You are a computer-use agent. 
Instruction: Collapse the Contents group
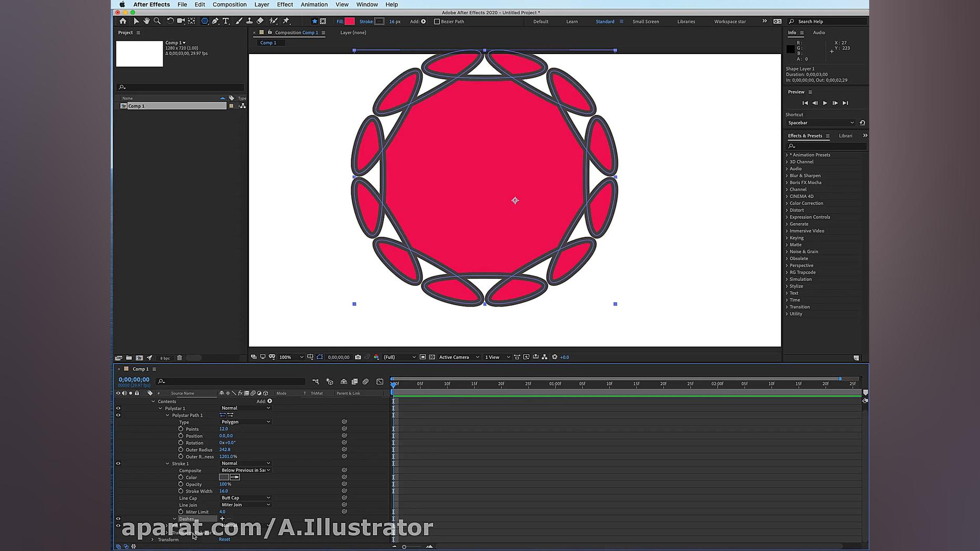(153, 401)
